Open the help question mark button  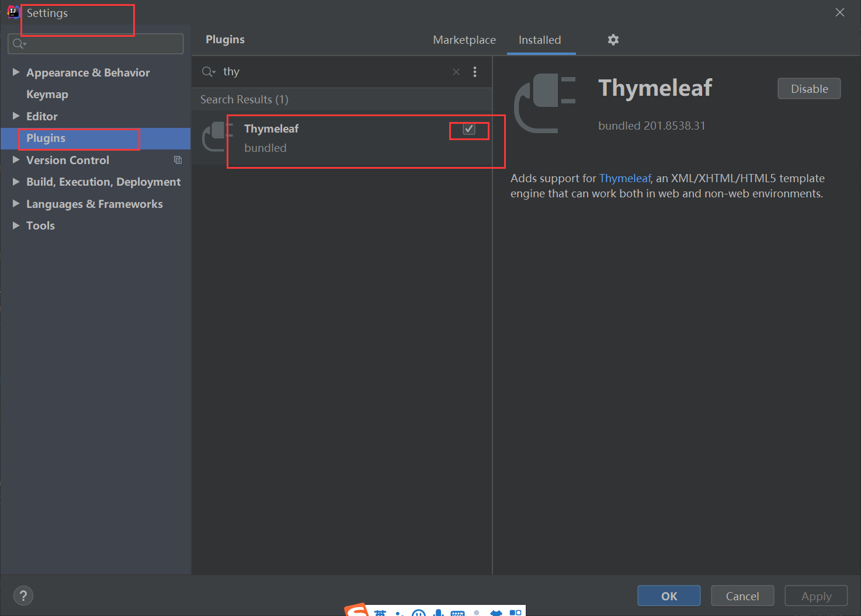click(x=23, y=596)
